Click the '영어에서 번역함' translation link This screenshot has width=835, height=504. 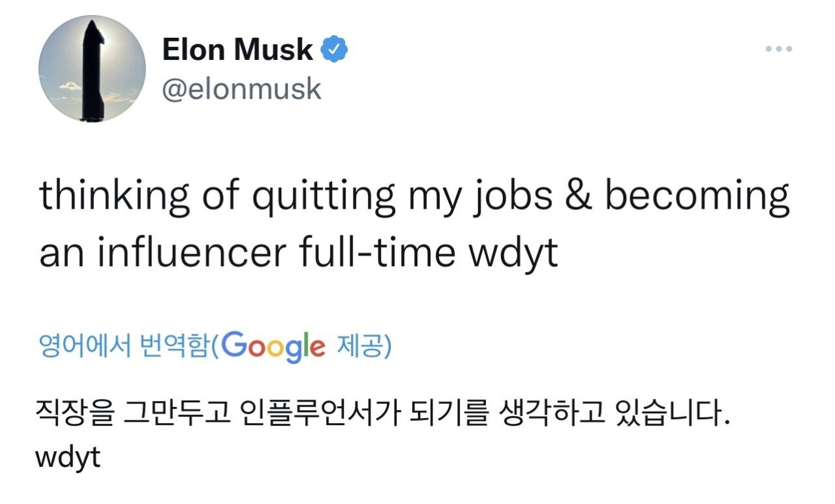[126, 346]
